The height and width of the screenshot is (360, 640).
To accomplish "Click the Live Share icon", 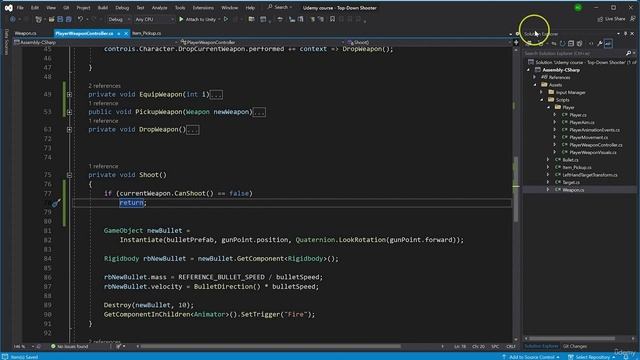I will click(x=600, y=19).
